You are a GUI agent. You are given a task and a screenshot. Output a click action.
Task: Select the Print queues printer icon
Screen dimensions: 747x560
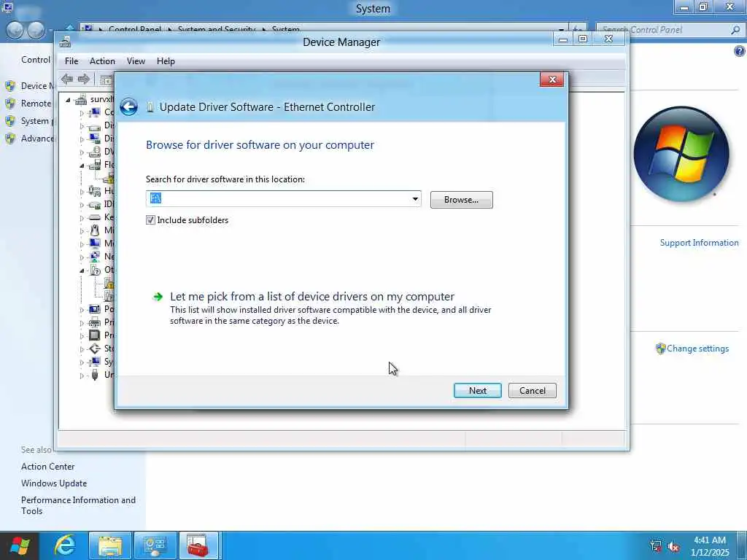pos(95,322)
